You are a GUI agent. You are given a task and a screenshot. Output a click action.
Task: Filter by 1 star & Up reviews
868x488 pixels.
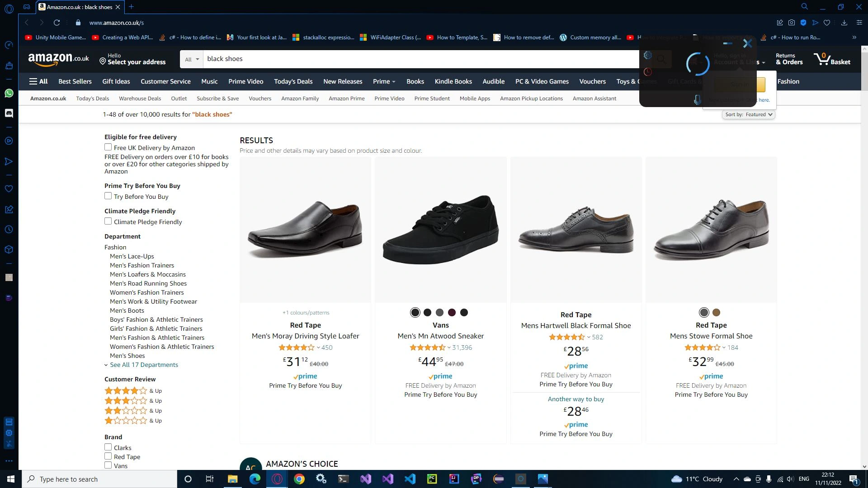(133, 421)
